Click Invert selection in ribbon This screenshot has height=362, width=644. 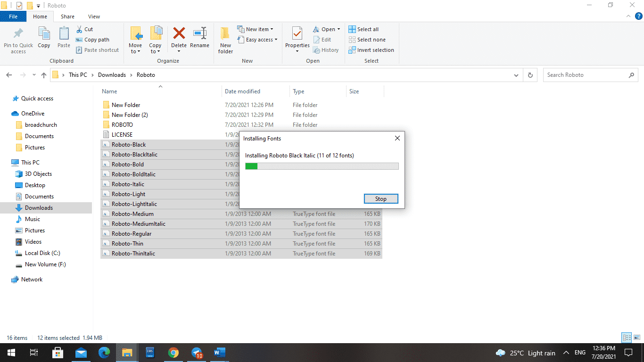pos(372,50)
